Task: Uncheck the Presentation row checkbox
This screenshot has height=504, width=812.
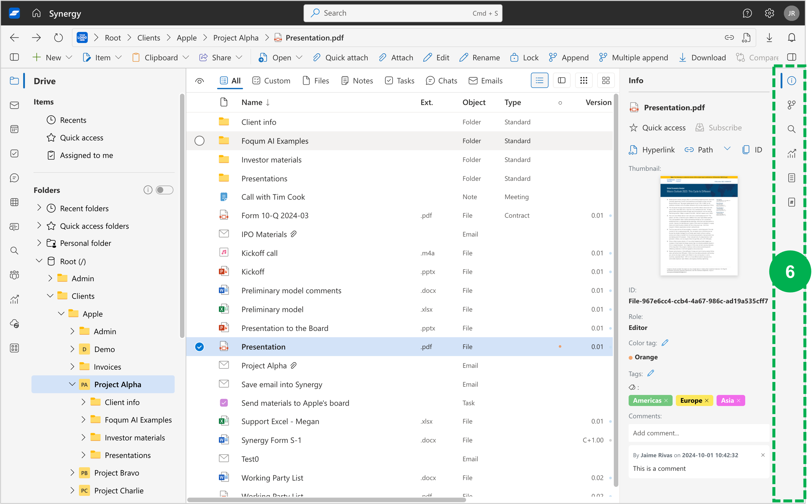Action: pyautogui.click(x=199, y=347)
